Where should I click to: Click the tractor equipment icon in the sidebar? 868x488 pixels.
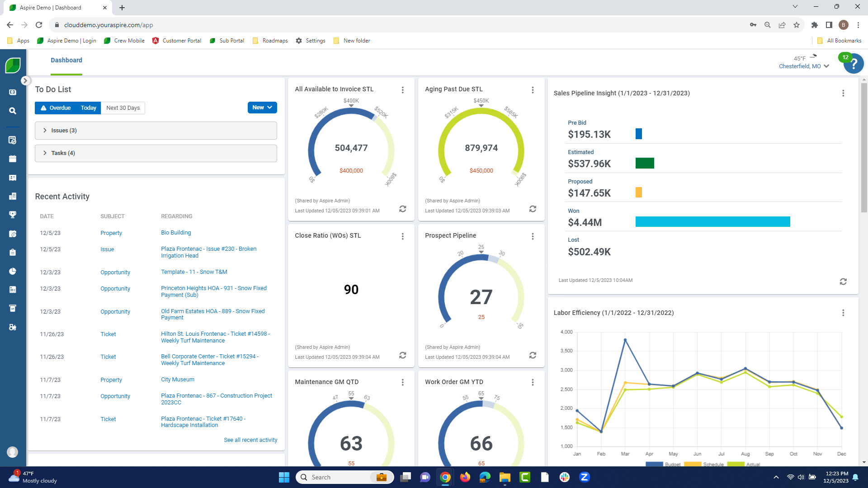point(13,327)
